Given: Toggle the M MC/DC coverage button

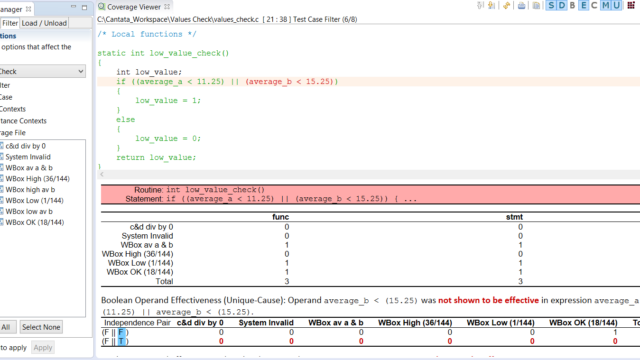Looking at the screenshot, I should [x=605, y=5].
